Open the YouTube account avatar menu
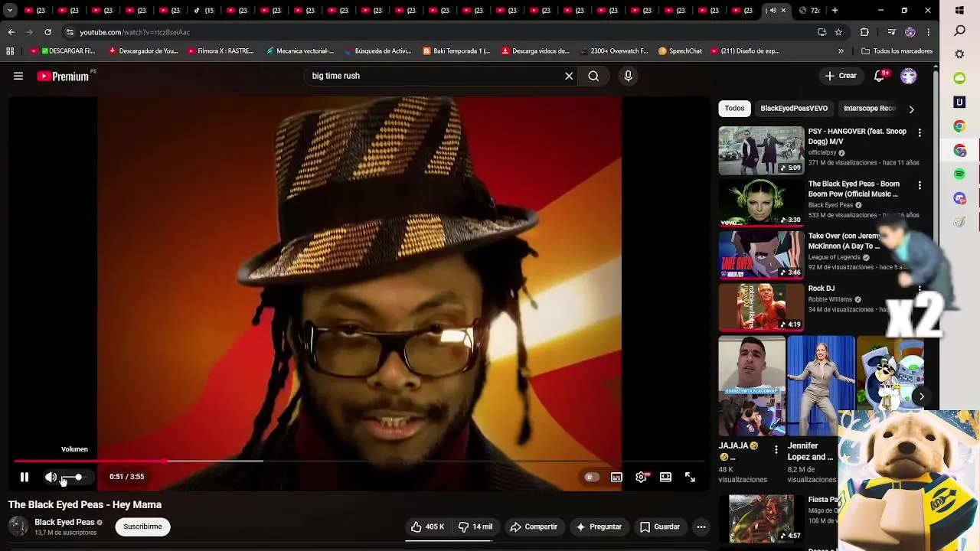 909,76
